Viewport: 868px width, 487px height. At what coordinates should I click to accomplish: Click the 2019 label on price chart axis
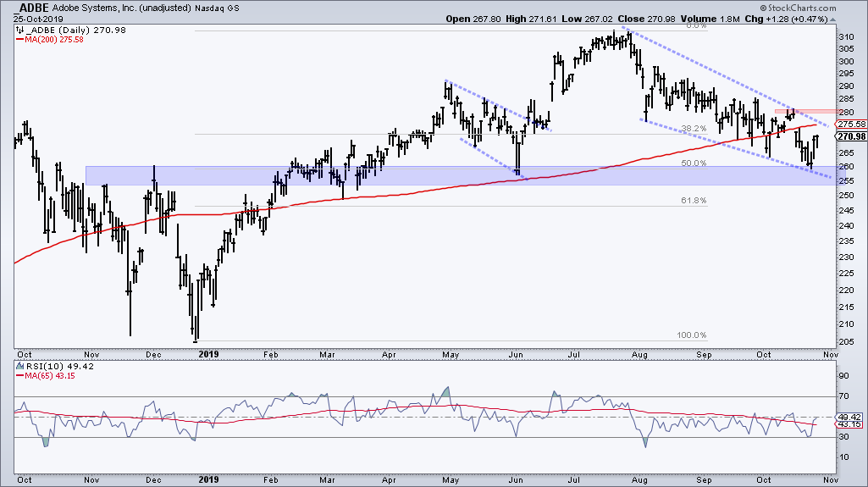208,354
